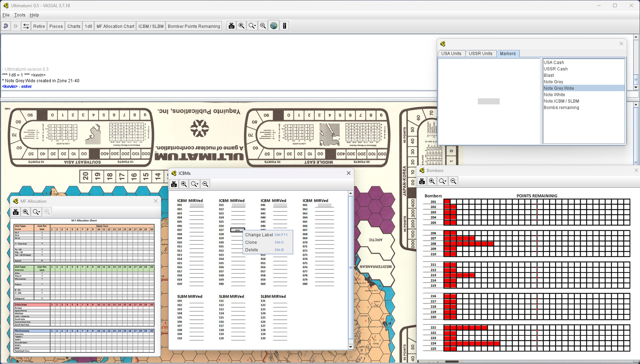Image resolution: width=640 pixels, height=364 pixels.
Task: Select Bombs remaining in markers list
Action: point(561,108)
